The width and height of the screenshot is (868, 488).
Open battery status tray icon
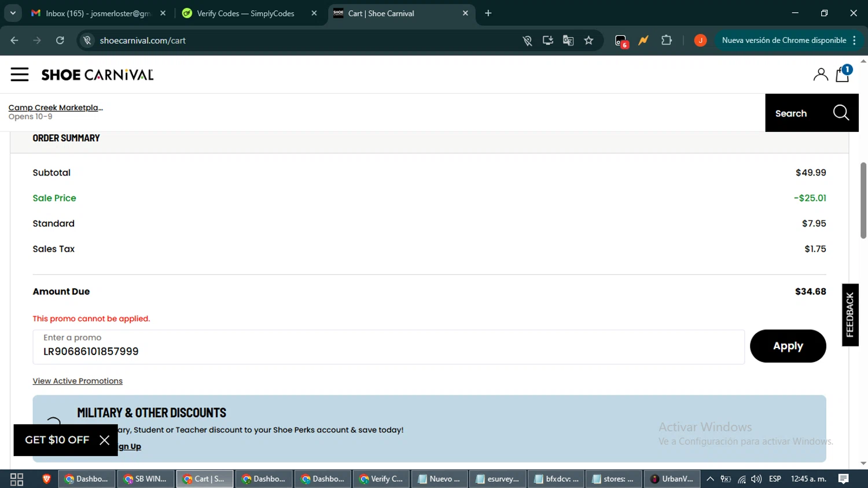[726, 479]
